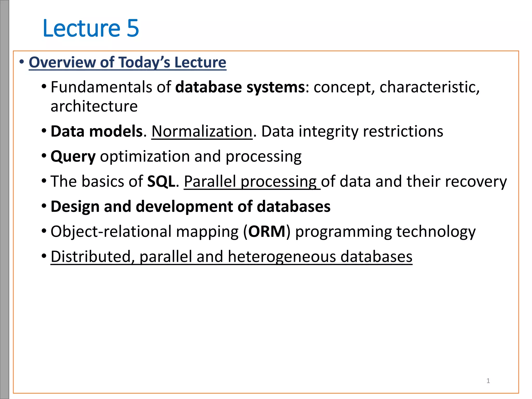Click the bold Query word
The image size is (532, 399).
pos(73,157)
